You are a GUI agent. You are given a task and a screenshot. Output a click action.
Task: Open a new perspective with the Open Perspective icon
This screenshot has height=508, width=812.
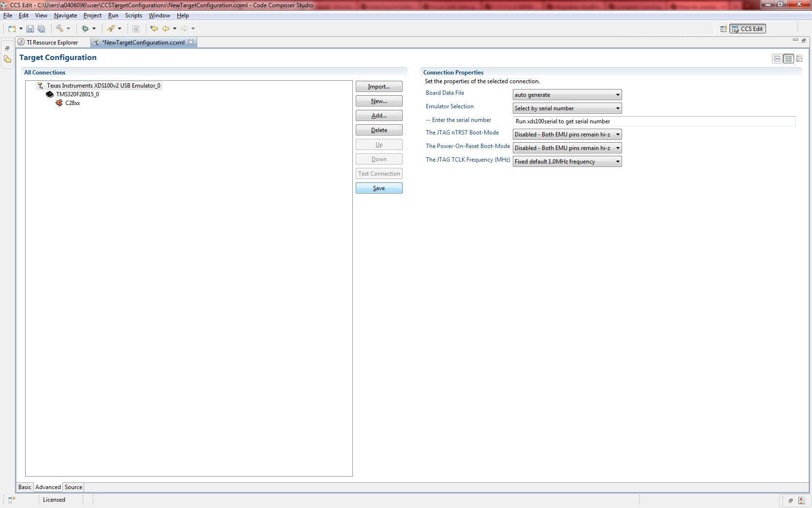(x=723, y=29)
